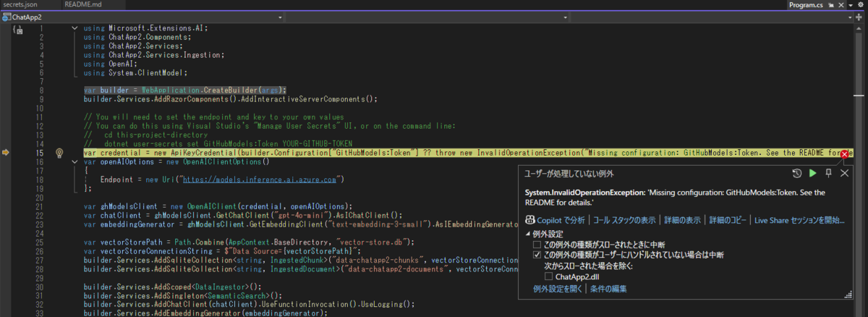Click 'using OpenAI;' on line 5
This screenshot has width=868, height=317.
(109, 63)
